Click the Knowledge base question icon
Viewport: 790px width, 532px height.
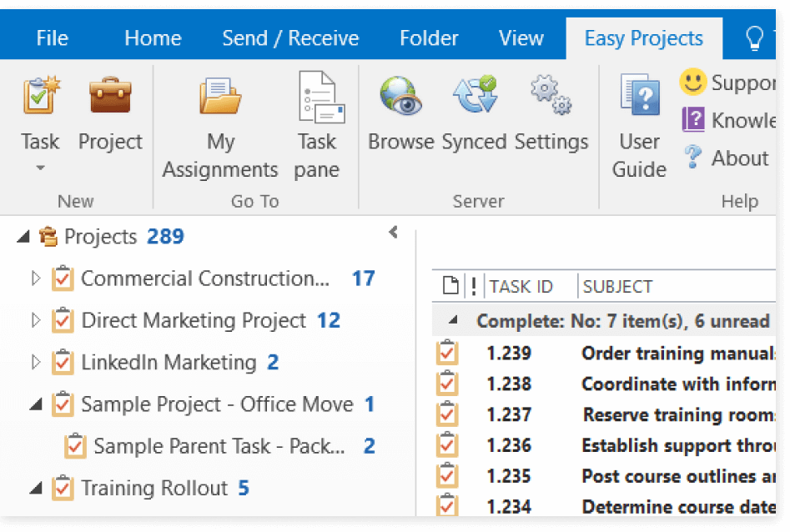693,119
